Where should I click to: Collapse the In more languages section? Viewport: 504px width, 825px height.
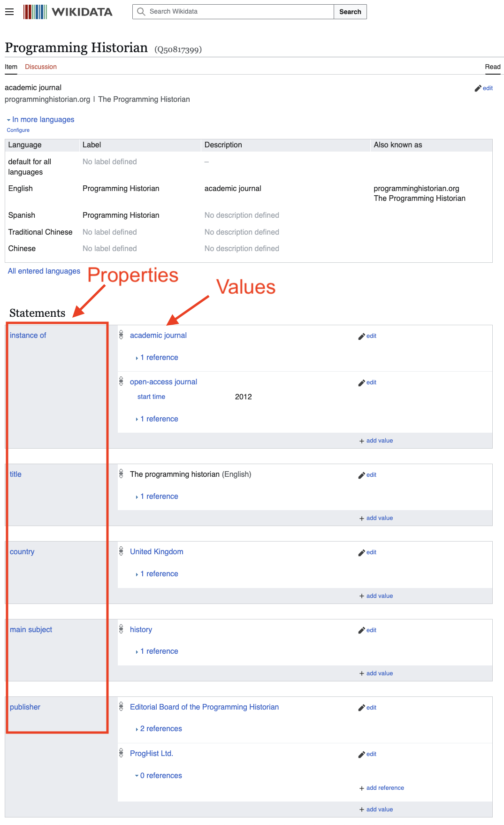coord(40,120)
